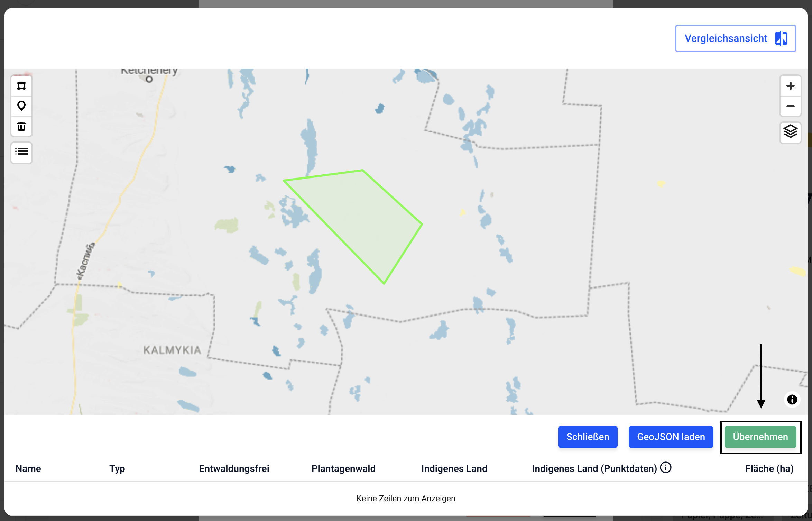
Task: Click the Entwaldungsfrei column header
Action: tap(234, 468)
